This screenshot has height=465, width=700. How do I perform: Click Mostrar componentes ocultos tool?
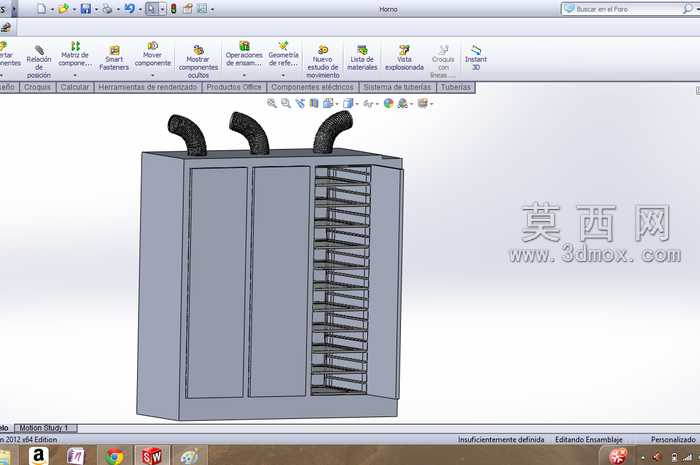click(x=198, y=62)
